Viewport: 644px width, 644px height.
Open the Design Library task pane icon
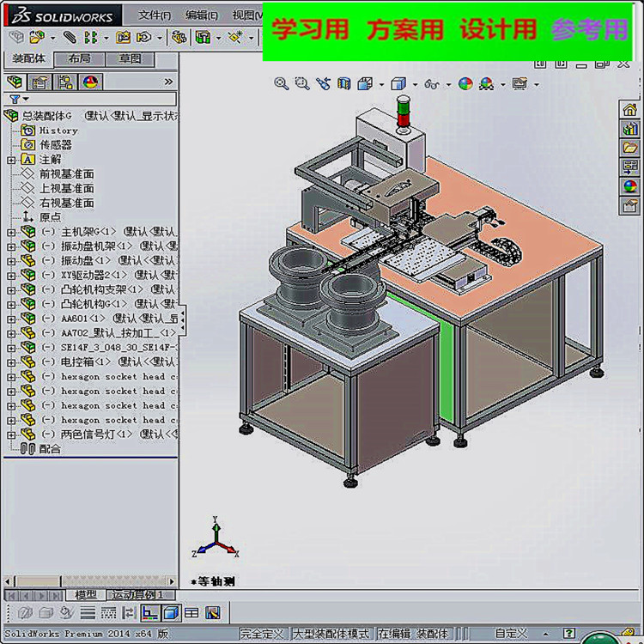click(x=629, y=129)
